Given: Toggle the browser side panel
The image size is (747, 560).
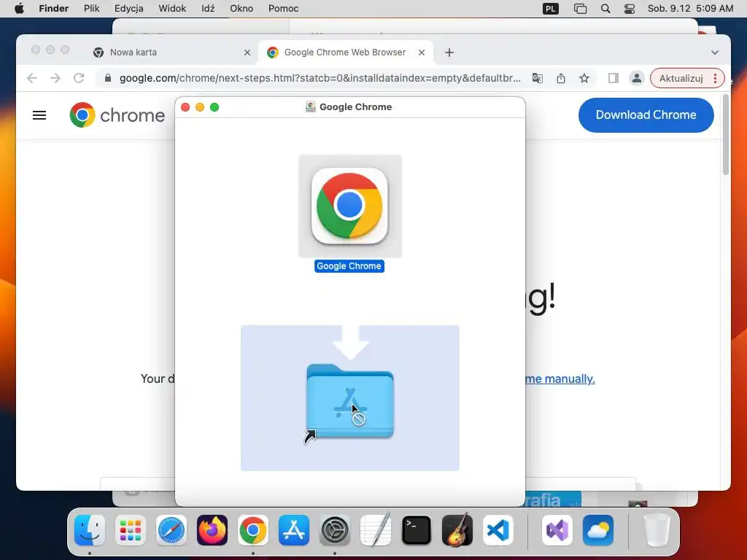Looking at the screenshot, I should tap(613, 78).
